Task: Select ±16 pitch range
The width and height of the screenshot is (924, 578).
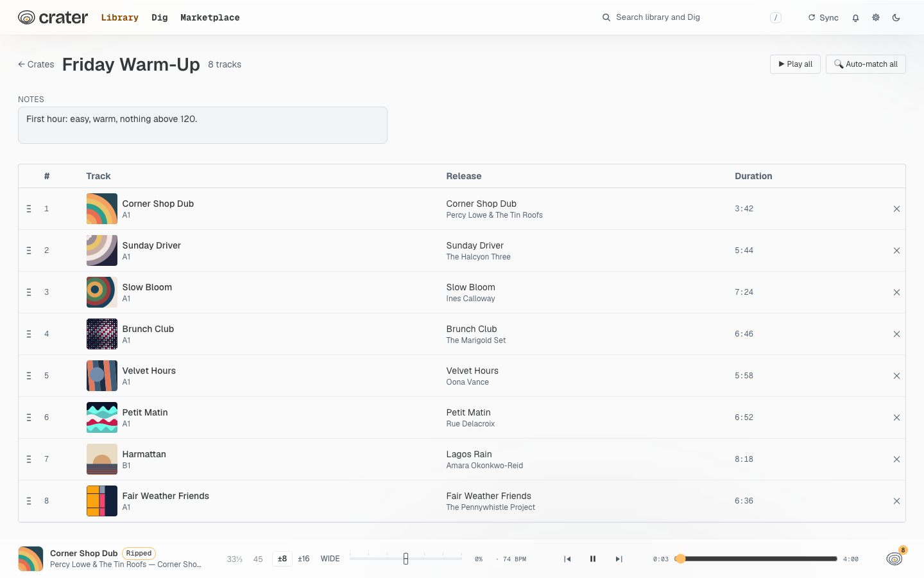Action: [304, 559]
